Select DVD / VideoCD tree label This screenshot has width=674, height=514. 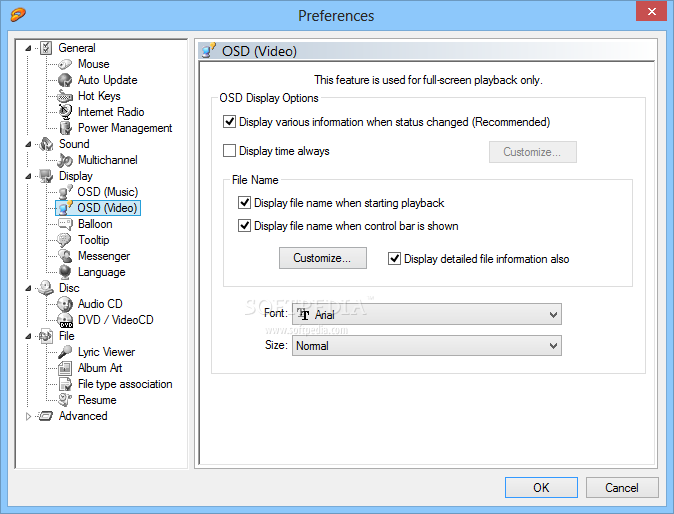tap(116, 320)
